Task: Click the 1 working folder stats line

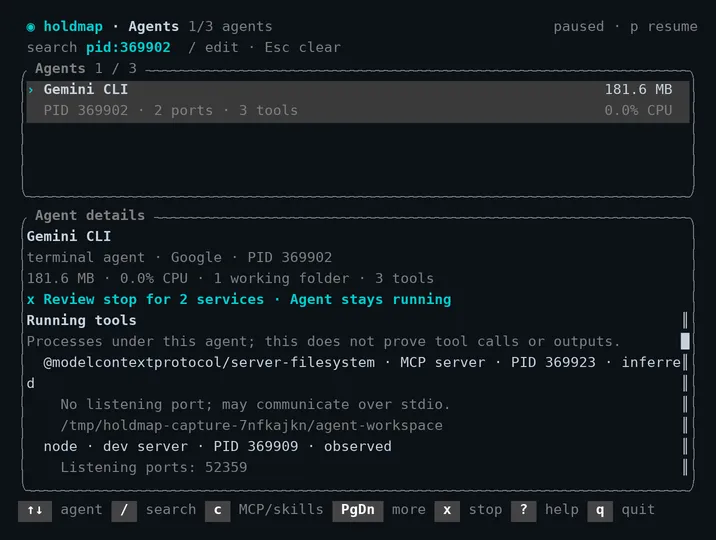Action: pyautogui.click(x=230, y=278)
